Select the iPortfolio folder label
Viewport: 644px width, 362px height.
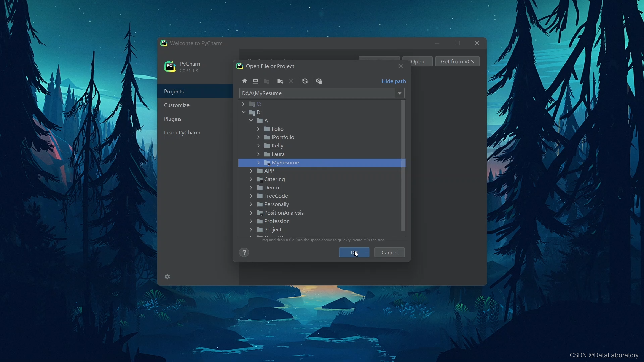pos(283,137)
